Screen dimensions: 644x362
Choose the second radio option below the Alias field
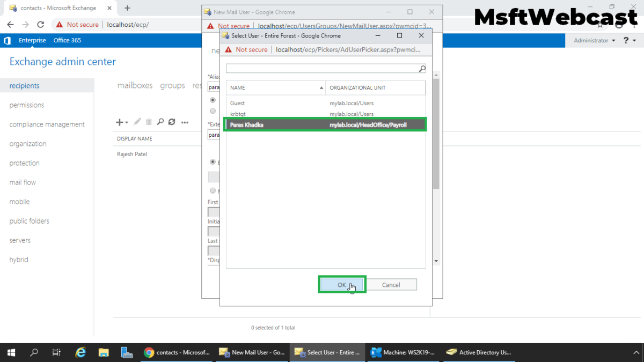click(213, 110)
